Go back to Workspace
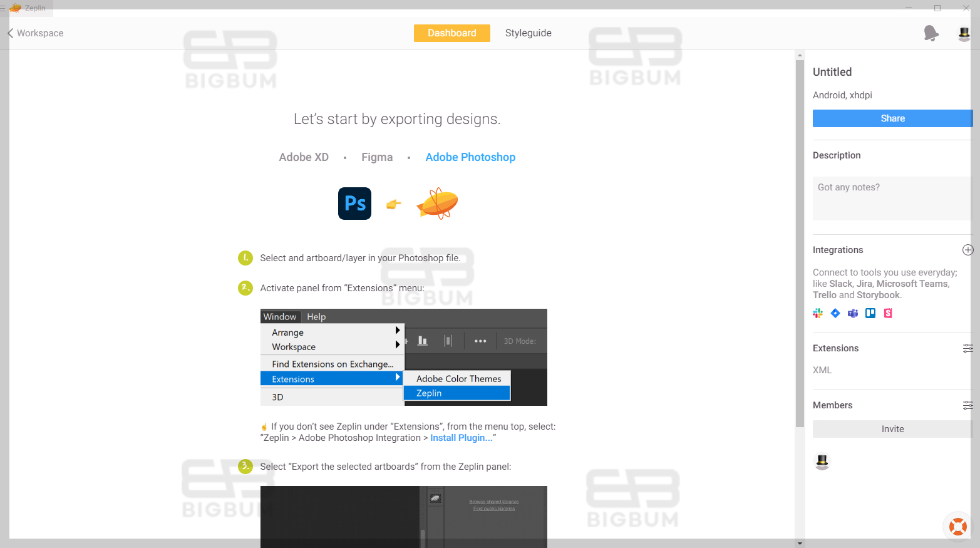Screen dimensions: 980x548 36,33
